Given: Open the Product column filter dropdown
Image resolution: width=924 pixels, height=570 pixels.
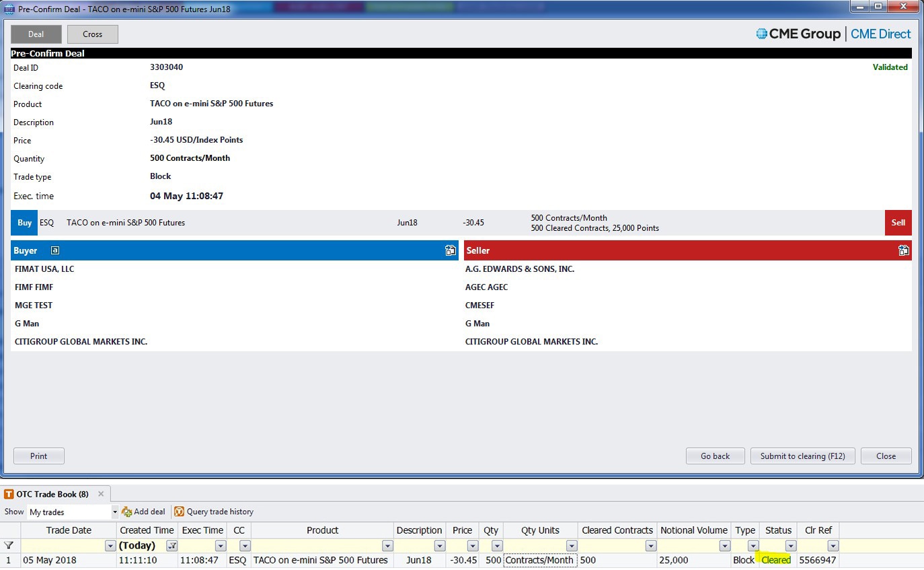Looking at the screenshot, I should (x=387, y=546).
